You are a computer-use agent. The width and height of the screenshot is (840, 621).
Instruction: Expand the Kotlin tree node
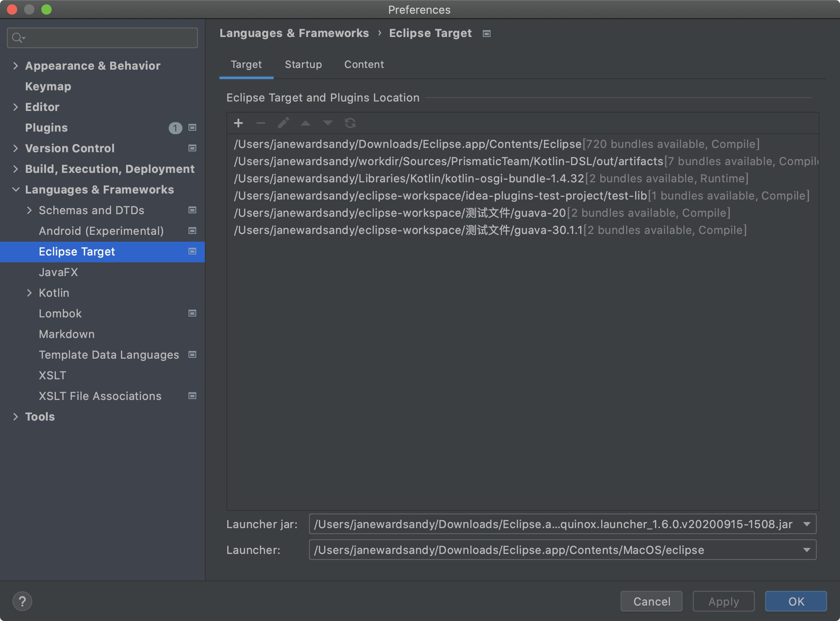click(x=29, y=293)
